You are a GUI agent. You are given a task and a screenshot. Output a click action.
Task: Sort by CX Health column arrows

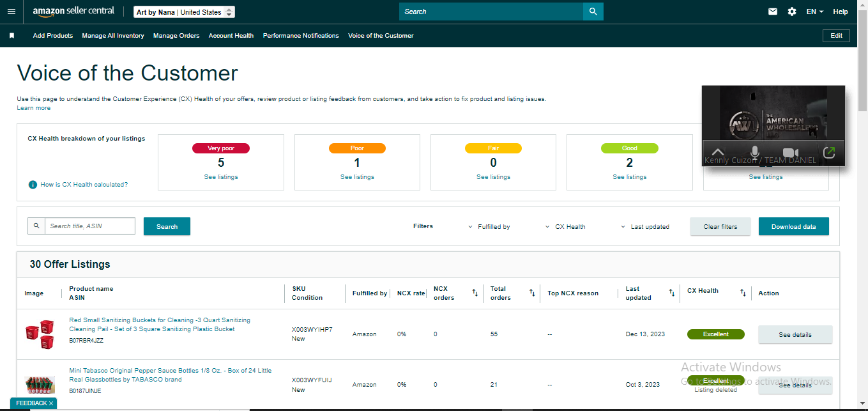[x=743, y=293]
